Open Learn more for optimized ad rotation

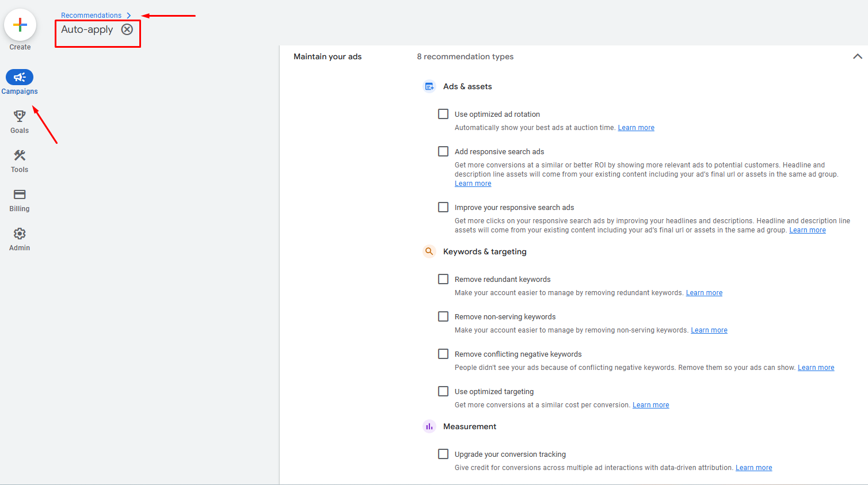[x=636, y=128]
